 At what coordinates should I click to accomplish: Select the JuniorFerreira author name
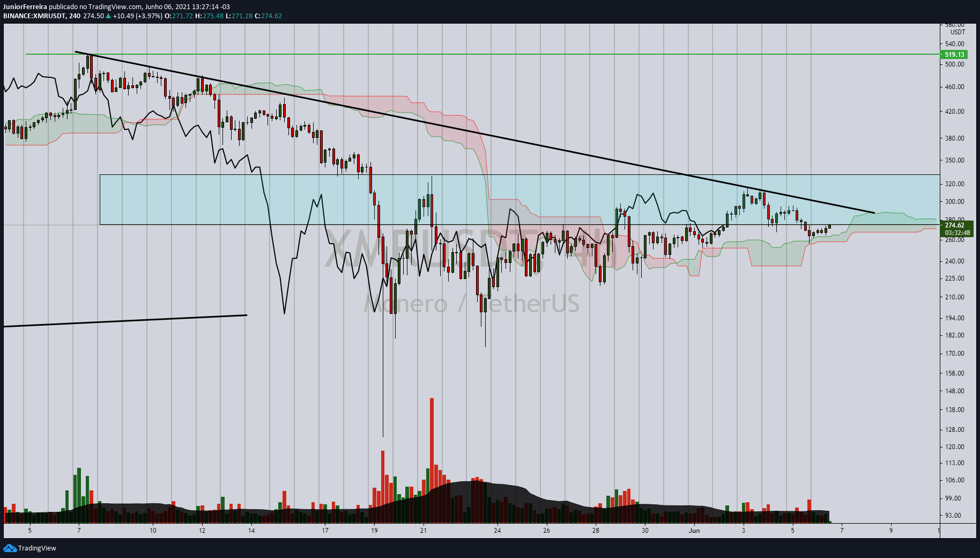(25, 7)
